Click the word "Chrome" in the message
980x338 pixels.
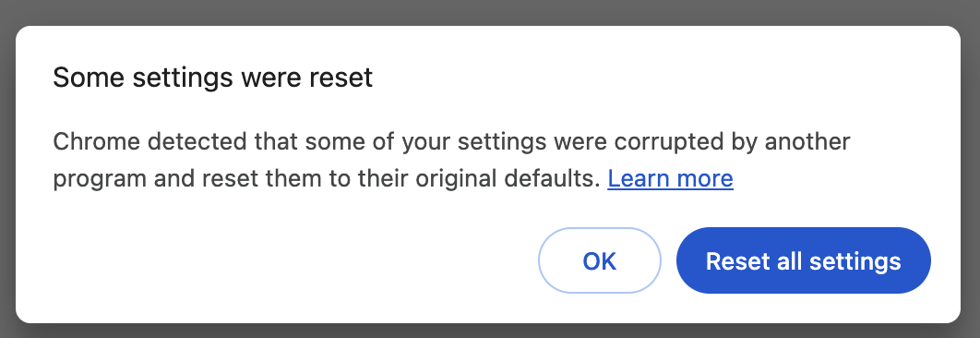click(95, 141)
